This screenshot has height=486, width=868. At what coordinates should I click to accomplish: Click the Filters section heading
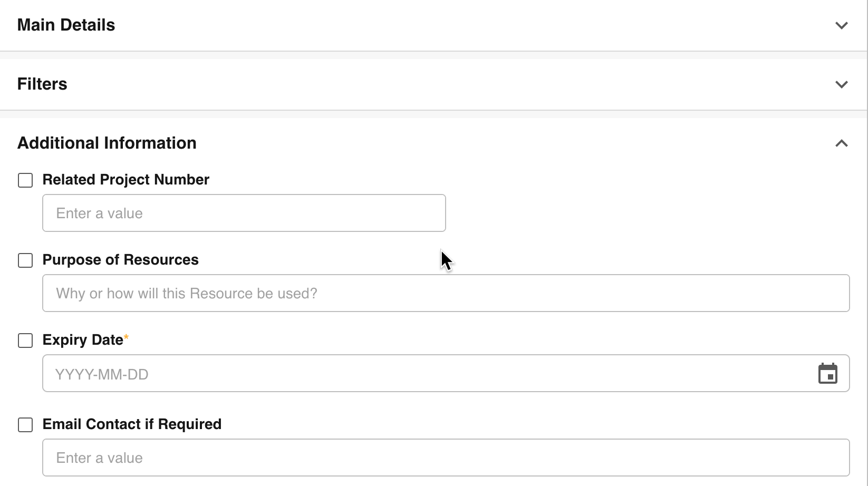(x=42, y=84)
